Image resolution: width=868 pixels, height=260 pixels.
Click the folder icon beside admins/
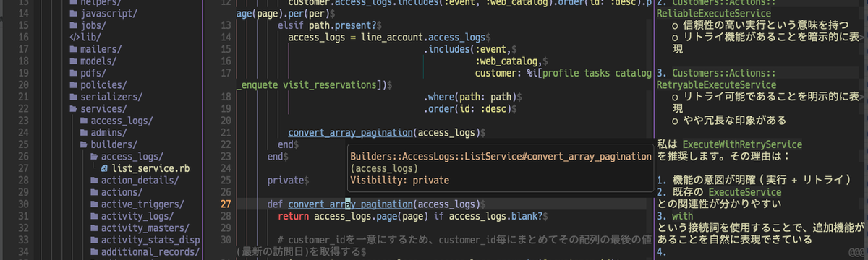click(84, 133)
